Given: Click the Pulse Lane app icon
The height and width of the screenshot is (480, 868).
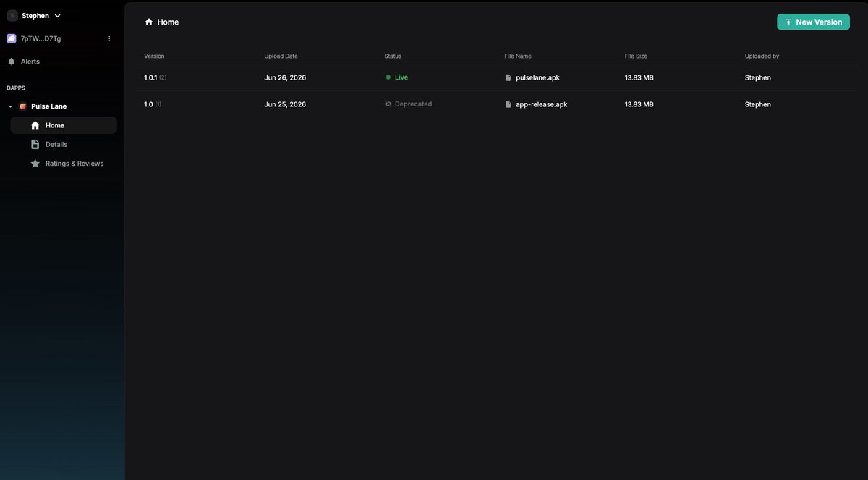Looking at the screenshot, I should click(x=23, y=106).
